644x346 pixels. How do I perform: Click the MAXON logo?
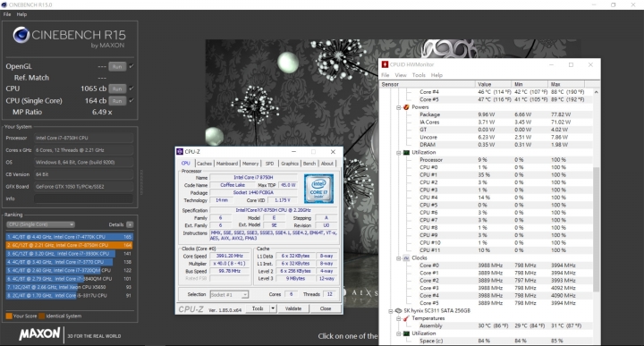[x=39, y=334]
